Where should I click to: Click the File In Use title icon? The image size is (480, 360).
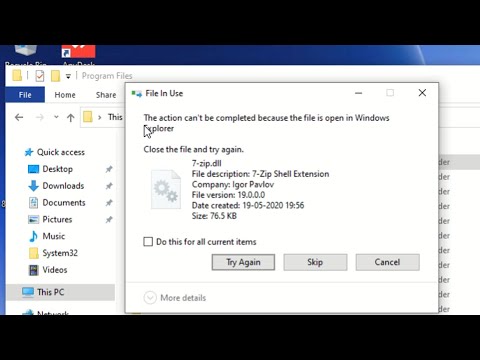tap(137, 94)
